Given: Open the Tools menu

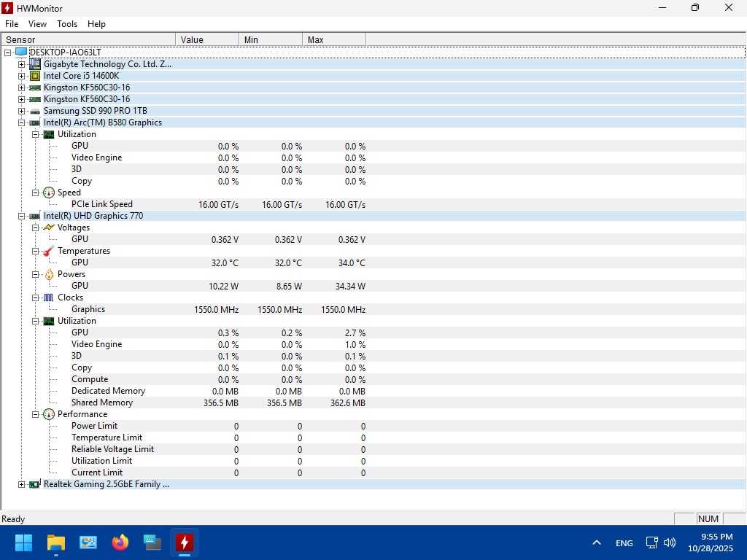Looking at the screenshot, I should [67, 24].
